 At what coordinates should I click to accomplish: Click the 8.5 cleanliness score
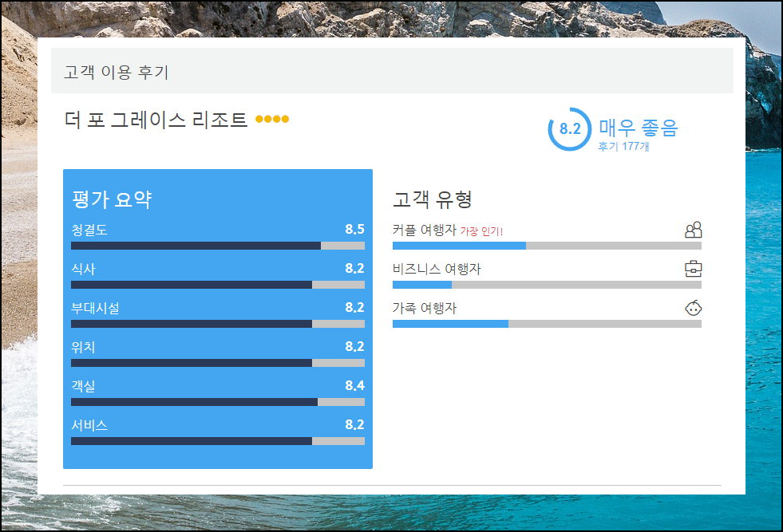click(x=354, y=229)
